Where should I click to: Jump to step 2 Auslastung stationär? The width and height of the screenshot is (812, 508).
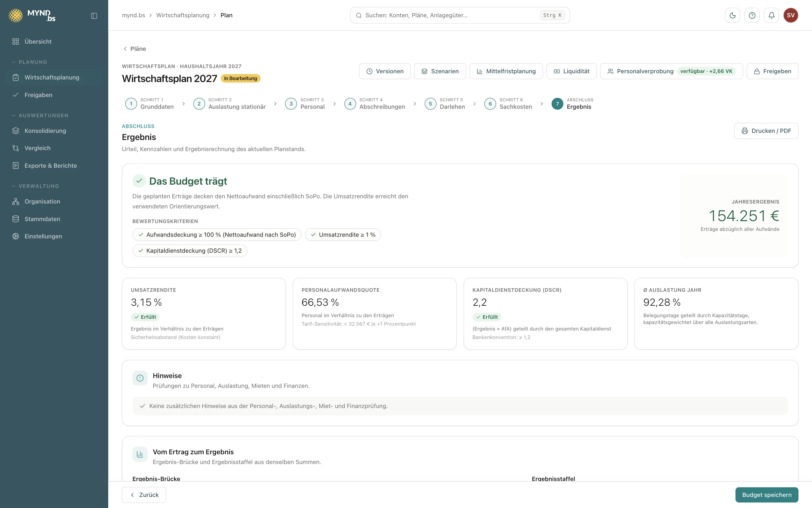(229, 104)
